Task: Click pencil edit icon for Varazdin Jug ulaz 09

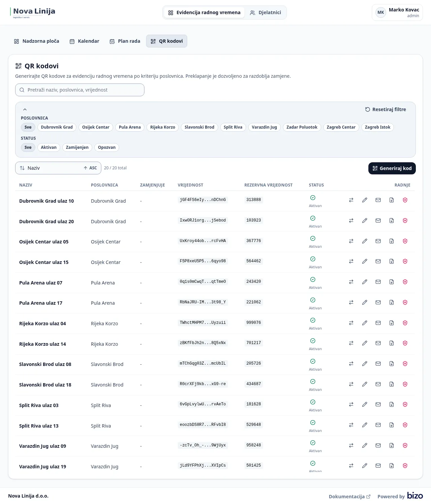Action: pyautogui.click(x=365, y=445)
